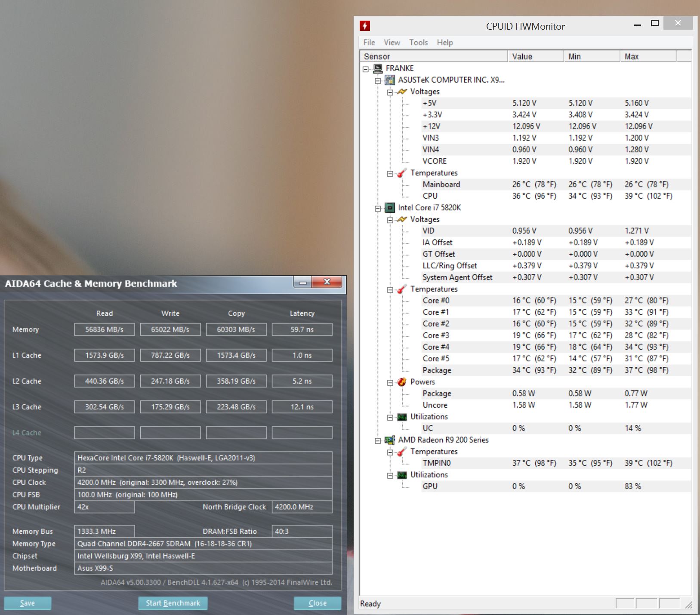Collapse Utilizations under AMD Radeon R9 200 Series
The height and width of the screenshot is (615, 700).
pos(390,475)
